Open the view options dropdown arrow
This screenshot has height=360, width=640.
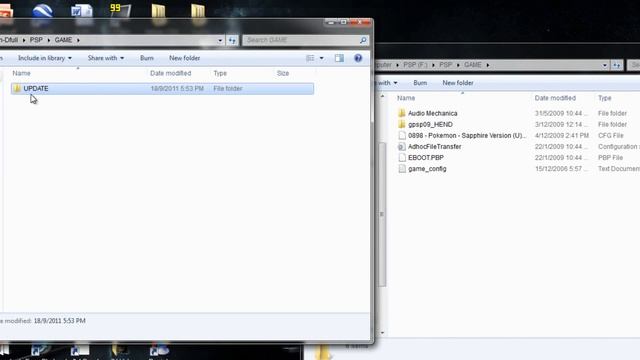pyautogui.click(x=322, y=58)
